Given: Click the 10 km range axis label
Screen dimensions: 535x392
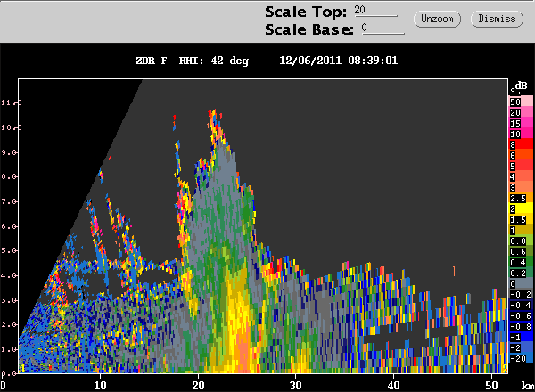Looking at the screenshot, I should [x=100, y=385].
